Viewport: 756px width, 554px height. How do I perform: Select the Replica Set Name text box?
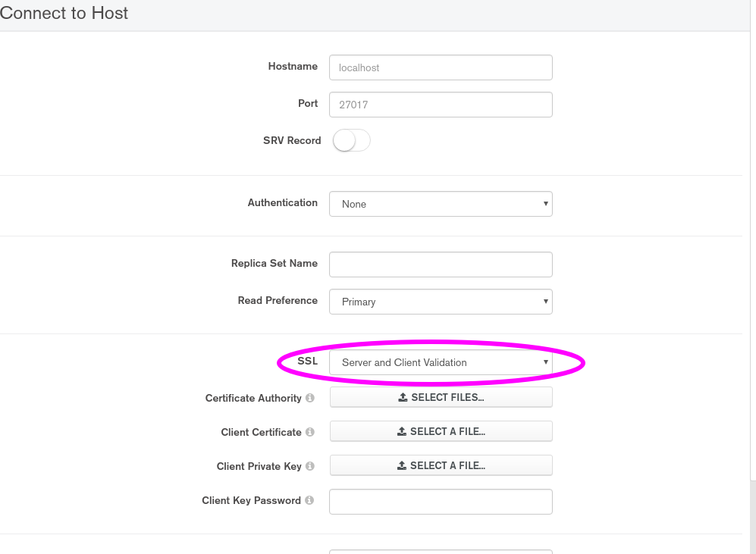[441, 264]
